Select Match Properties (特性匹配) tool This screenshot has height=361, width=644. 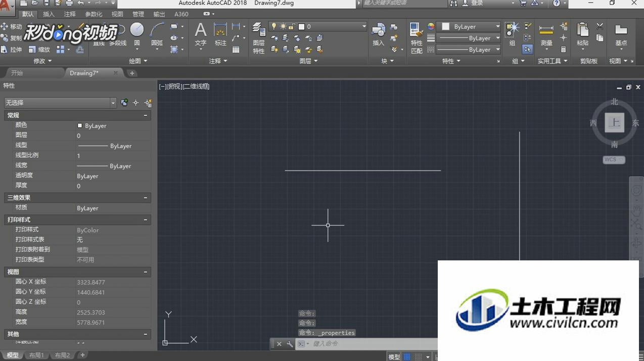tap(417, 38)
